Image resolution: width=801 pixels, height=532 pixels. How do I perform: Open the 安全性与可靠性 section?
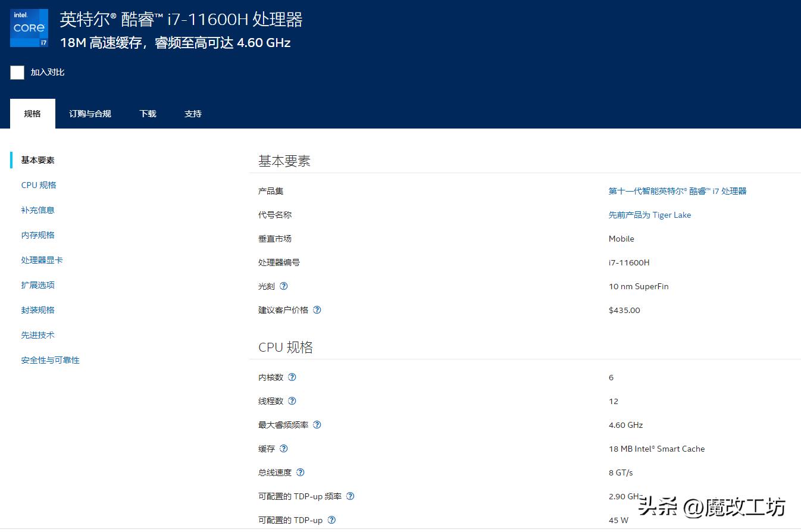click(x=50, y=359)
